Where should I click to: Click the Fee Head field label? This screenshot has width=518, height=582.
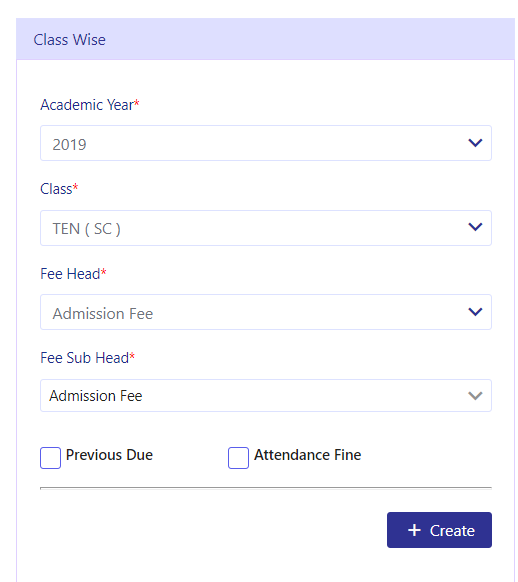tap(73, 274)
